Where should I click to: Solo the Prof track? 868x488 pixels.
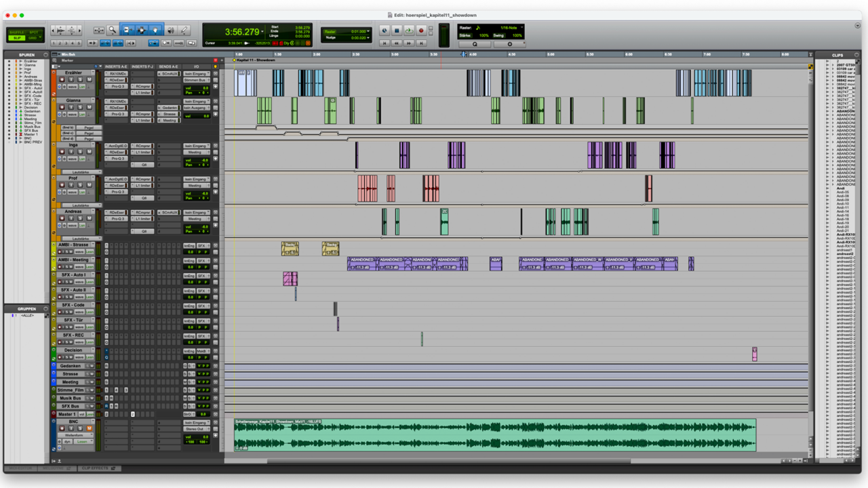click(80, 184)
